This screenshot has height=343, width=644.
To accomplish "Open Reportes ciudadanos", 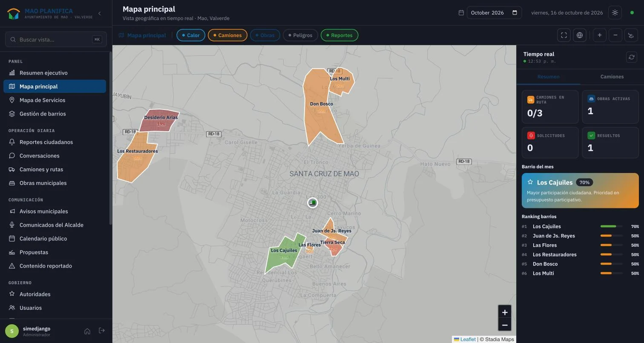I will [55, 142].
